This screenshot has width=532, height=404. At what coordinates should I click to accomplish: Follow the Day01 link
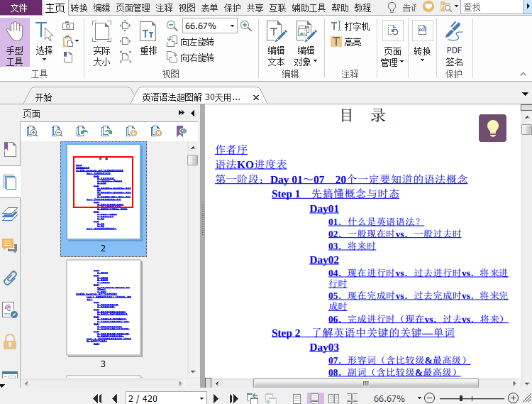point(324,209)
